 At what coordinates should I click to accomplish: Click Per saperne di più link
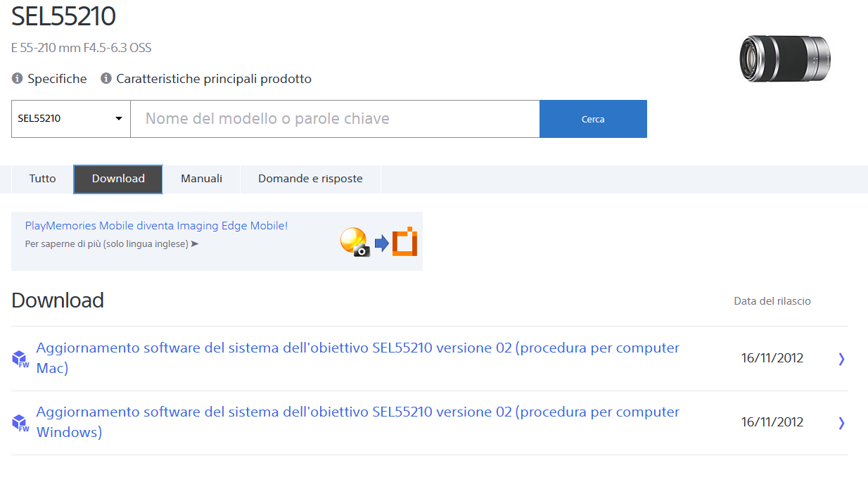tap(112, 244)
